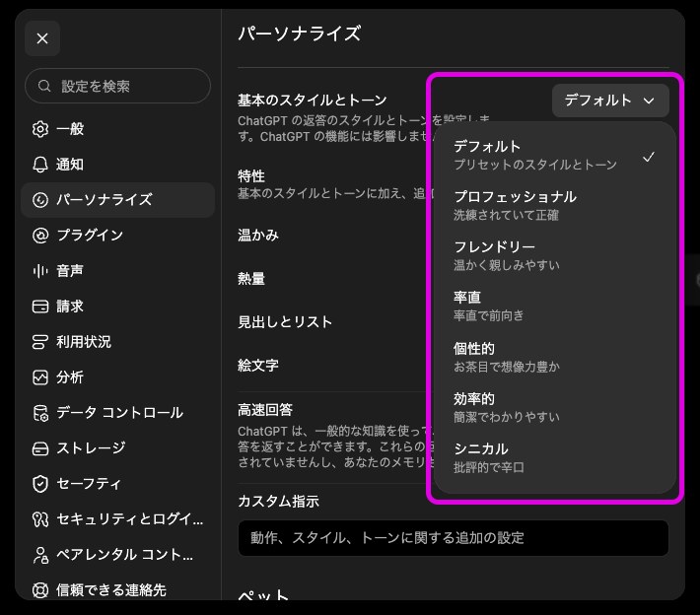The height and width of the screenshot is (615, 700).
Task: Click the 高速回答 heading
Action: (x=265, y=410)
